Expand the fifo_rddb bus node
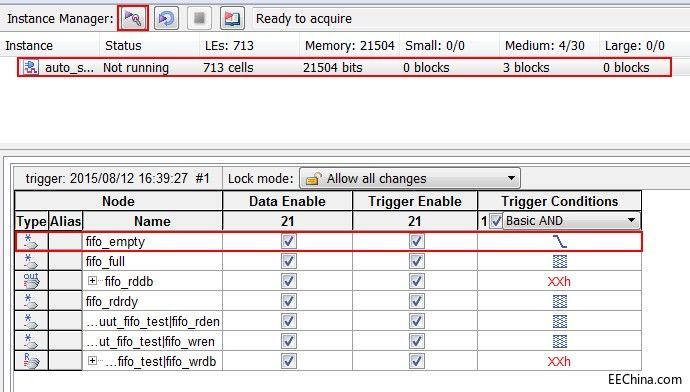The width and height of the screenshot is (690, 392). tap(92, 281)
